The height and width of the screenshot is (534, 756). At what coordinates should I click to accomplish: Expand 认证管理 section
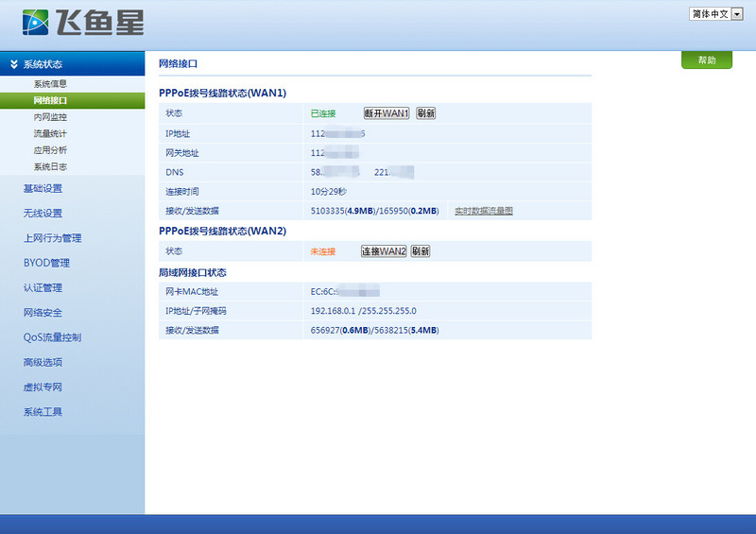tap(43, 288)
